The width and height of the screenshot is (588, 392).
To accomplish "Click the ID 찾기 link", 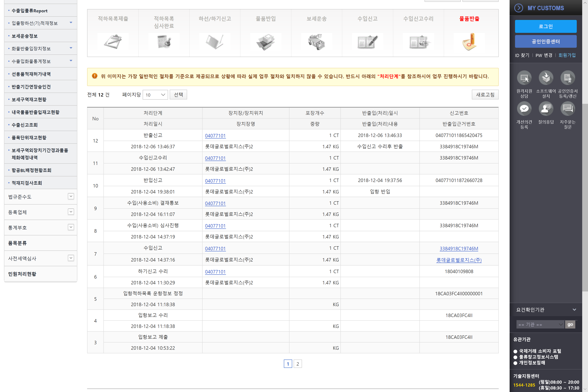I will point(522,55).
